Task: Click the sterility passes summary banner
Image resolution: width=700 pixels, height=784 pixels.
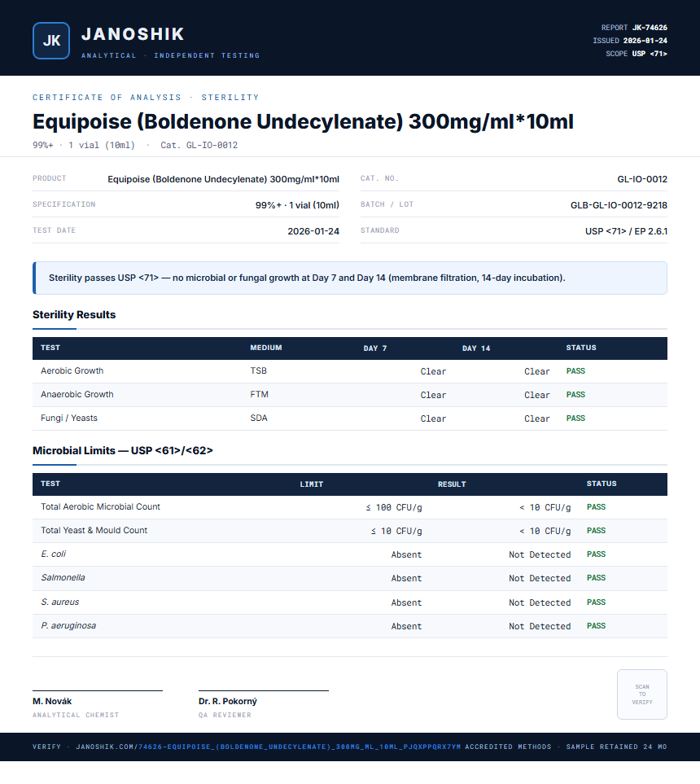Action: (350, 278)
